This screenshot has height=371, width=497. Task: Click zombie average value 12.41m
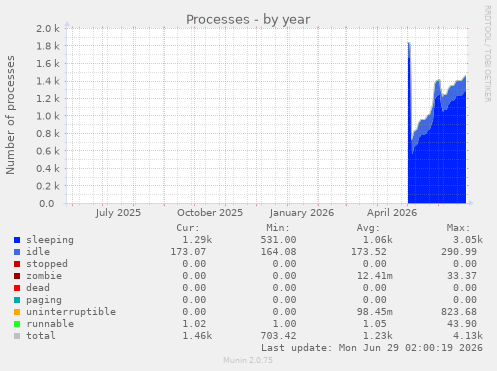tap(375, 276)
